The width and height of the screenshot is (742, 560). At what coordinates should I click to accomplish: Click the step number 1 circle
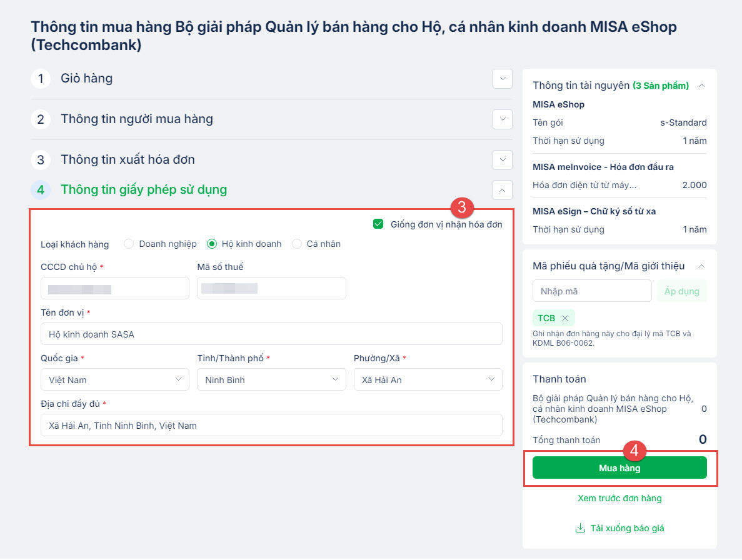pos(41,79)
